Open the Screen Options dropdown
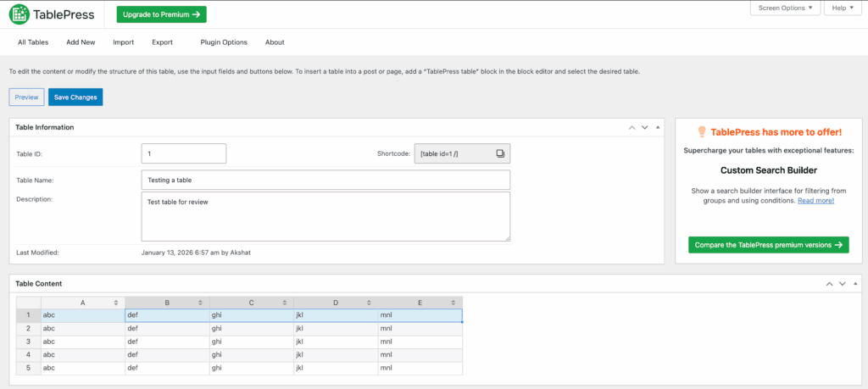This screenshot has height=389, width=868. [x=786, y=8]
